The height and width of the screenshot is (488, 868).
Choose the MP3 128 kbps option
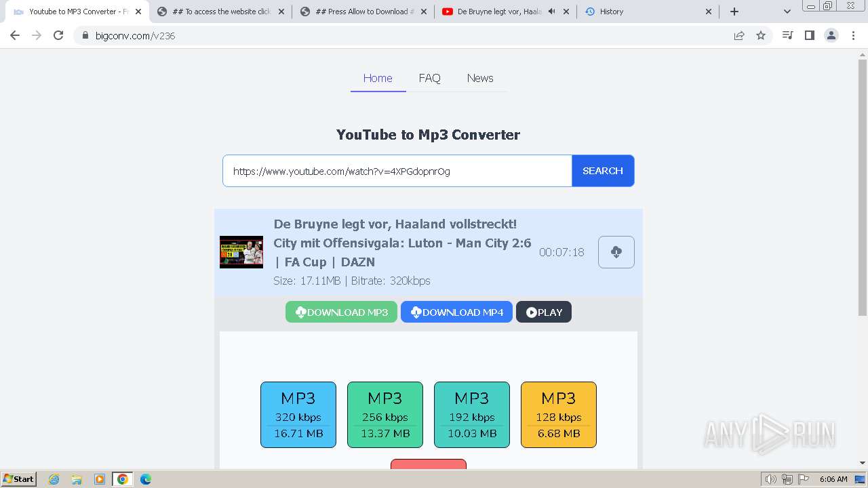[x=559, y=415]
